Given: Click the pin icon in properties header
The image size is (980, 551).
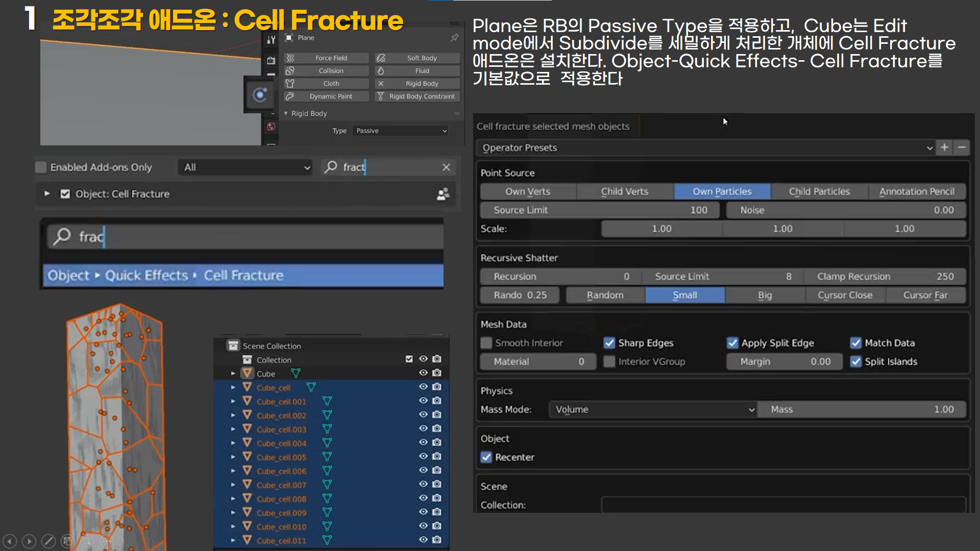Looking at the screenshot, I should pyautogui.click(x=454, y=38).
